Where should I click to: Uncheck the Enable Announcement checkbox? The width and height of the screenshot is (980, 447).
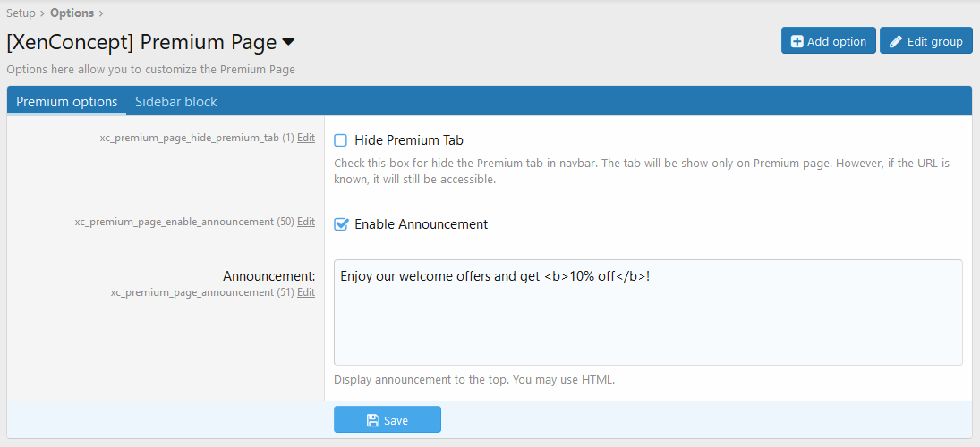pyautogui.click(x=341, y=224)
